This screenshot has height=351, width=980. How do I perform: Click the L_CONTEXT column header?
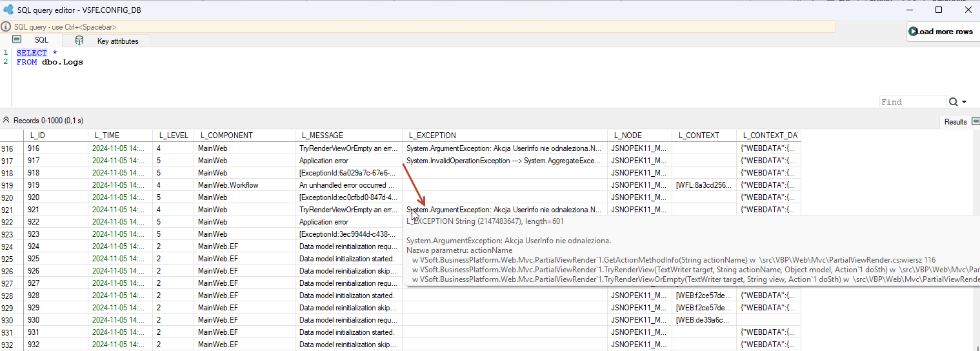[704, 135]
